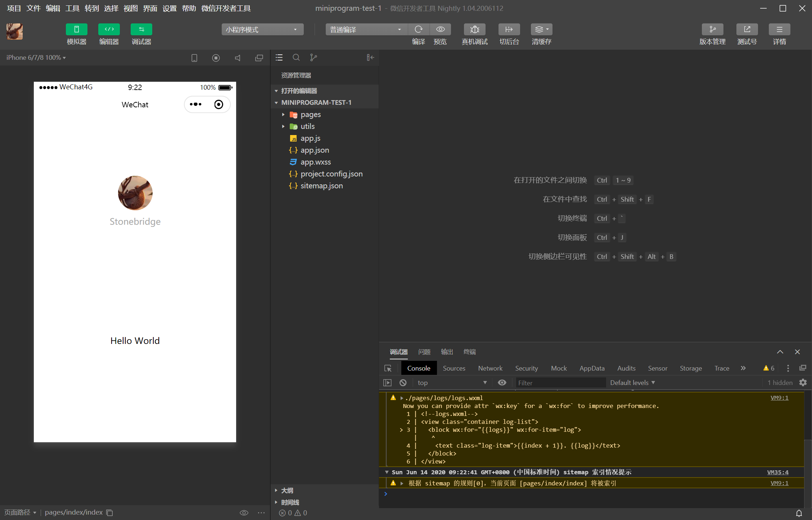Click the simulator phone device icon
Screen dimensions: 812x520
pyautogui.click(x=194, y=58)
